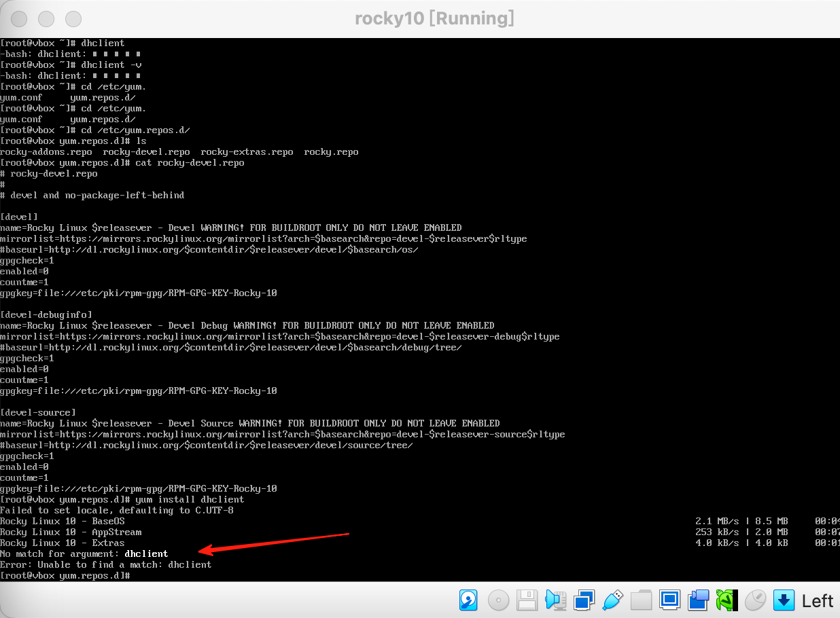Open the audio settings status icon
Image resolution: width=840 pixels, height=618 pixels.
(x=556, y=600)
